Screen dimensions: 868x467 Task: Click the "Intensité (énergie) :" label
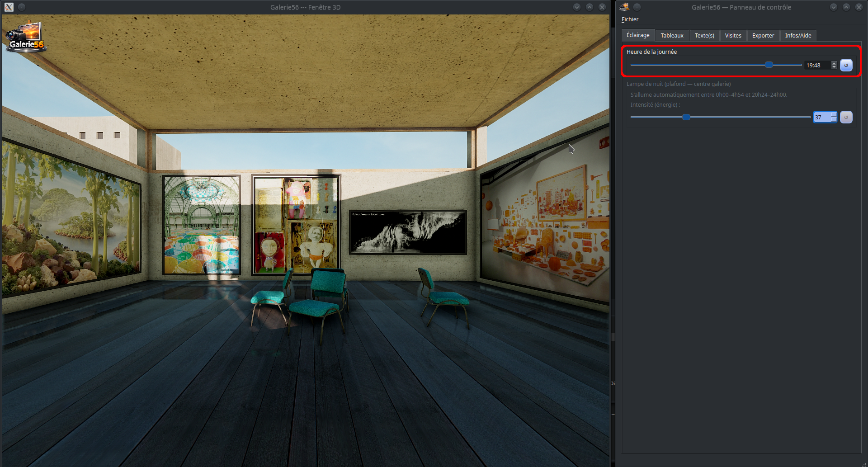pos(655,105)
